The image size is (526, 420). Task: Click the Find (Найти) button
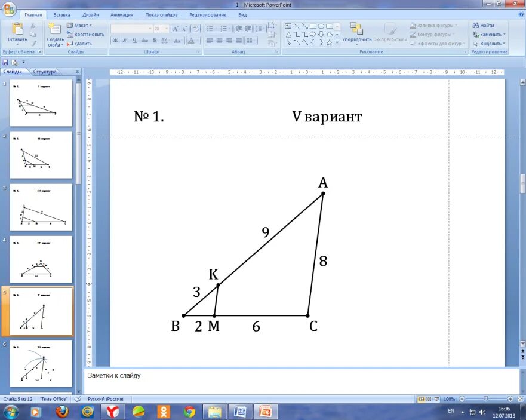point(483,26)
